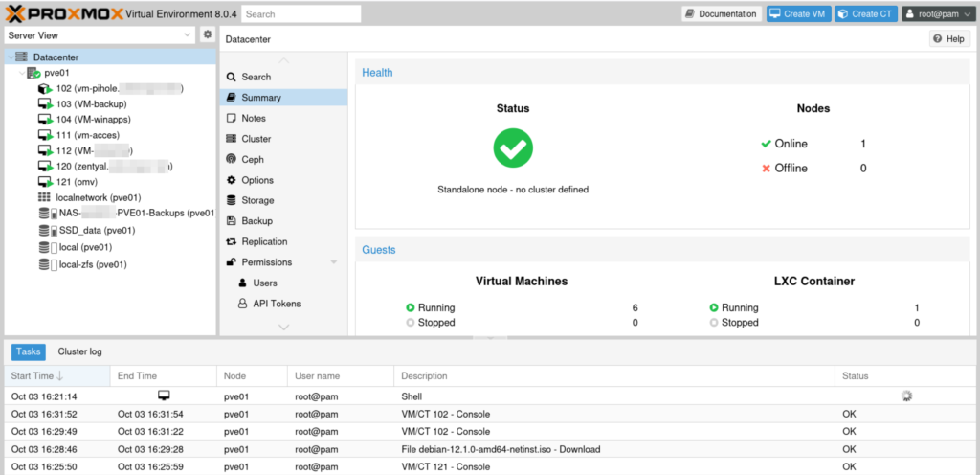This screenshot has width=980, height=475.
Task: Open the Replication settings item
Action: [x=263, y=241]
